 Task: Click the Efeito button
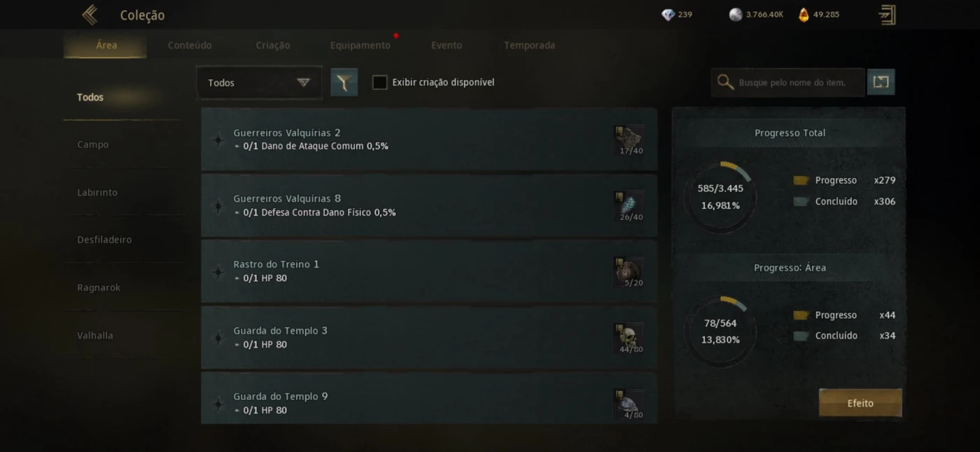(x=860, y=403)
